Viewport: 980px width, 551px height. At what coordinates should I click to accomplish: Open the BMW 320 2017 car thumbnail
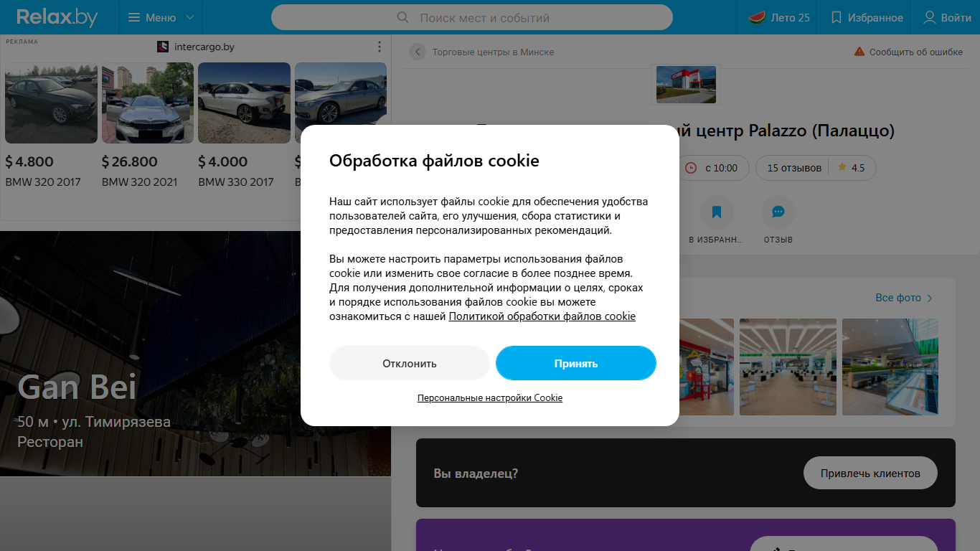click(x=51, y=103)
